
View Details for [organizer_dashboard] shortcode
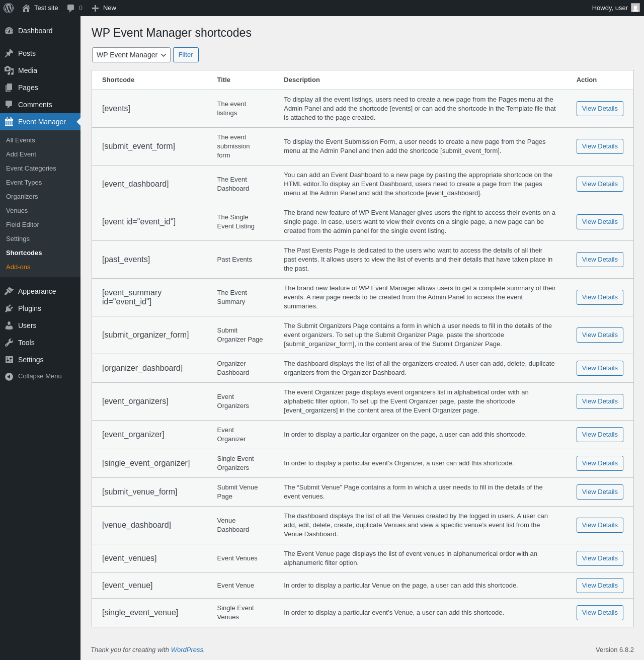coord(600,368)
